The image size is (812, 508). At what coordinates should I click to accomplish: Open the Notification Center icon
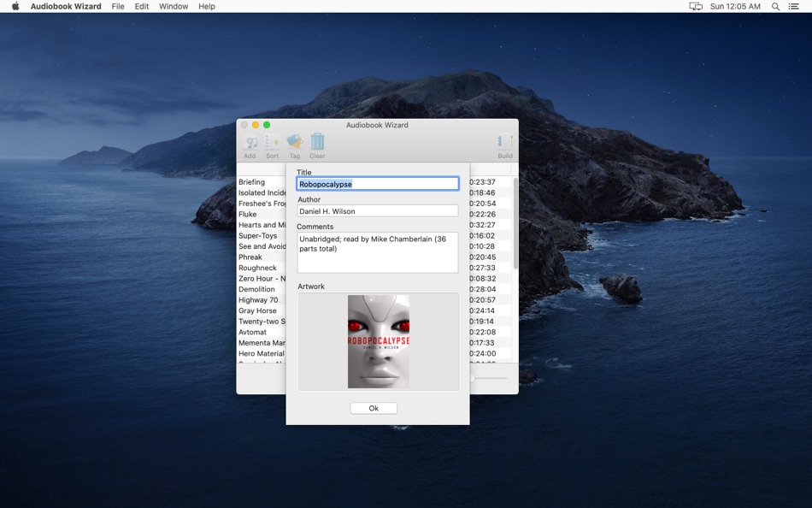point(793,6)
